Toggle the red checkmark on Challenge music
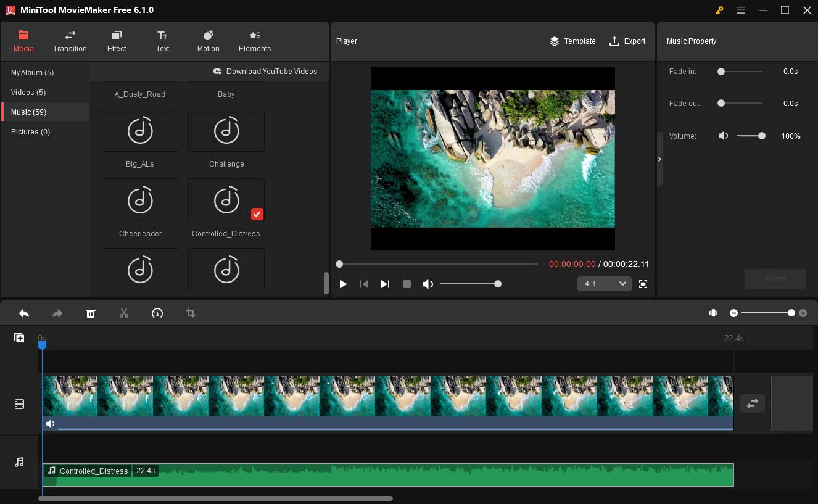 click(257, 214)
